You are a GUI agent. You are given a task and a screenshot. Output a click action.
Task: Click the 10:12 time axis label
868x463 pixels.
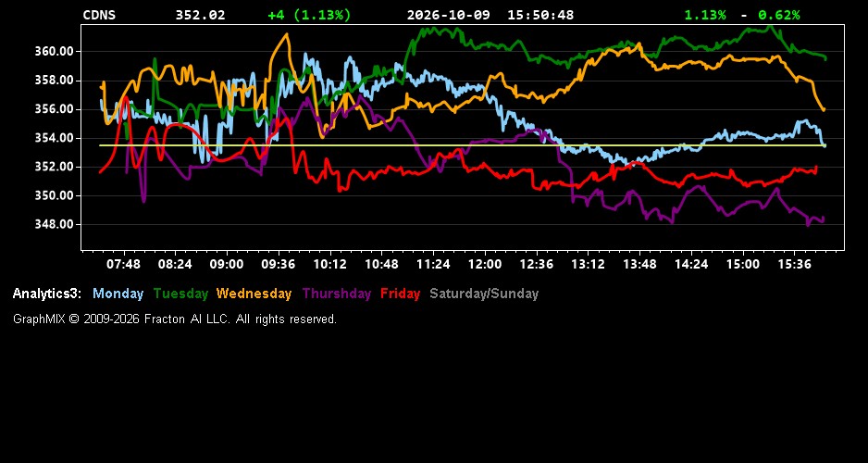point(330,264)
